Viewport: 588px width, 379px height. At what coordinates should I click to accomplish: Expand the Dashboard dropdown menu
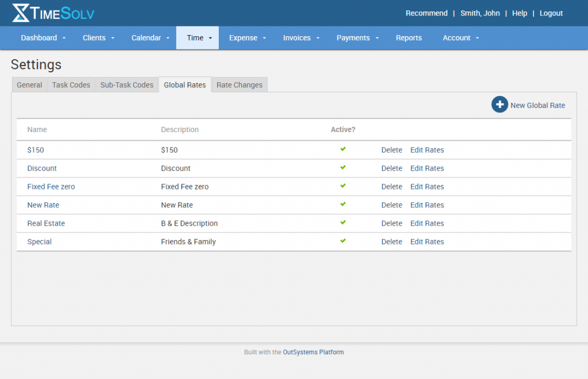tap(44, 38)
